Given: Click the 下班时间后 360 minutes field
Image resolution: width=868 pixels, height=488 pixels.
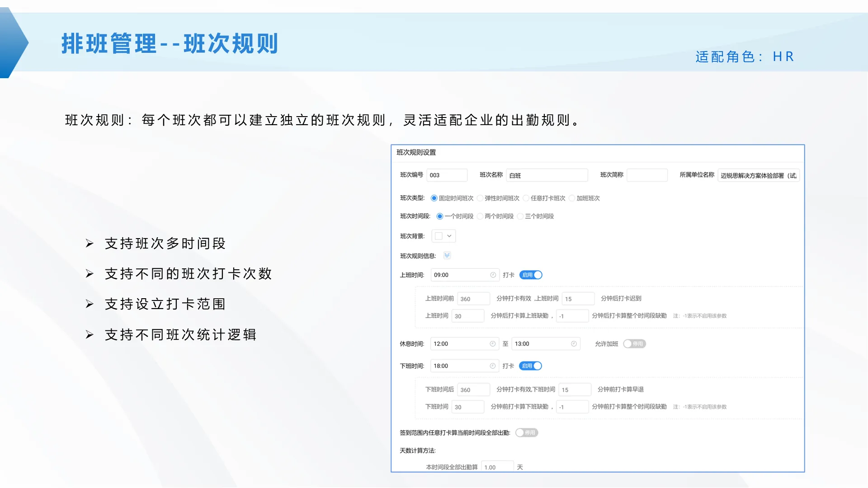Looking at the screenshot, I should click(474, 389).
